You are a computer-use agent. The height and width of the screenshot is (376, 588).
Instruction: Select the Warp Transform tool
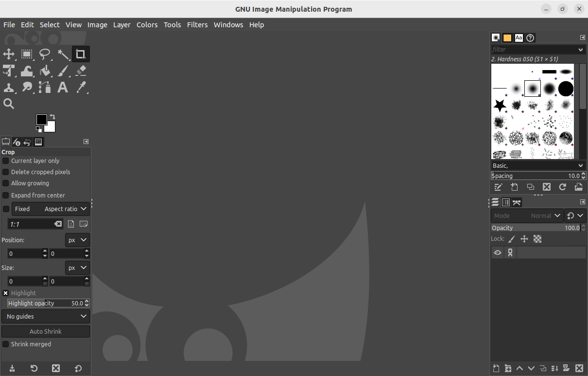pyautogui.click(x=27, y=71)
